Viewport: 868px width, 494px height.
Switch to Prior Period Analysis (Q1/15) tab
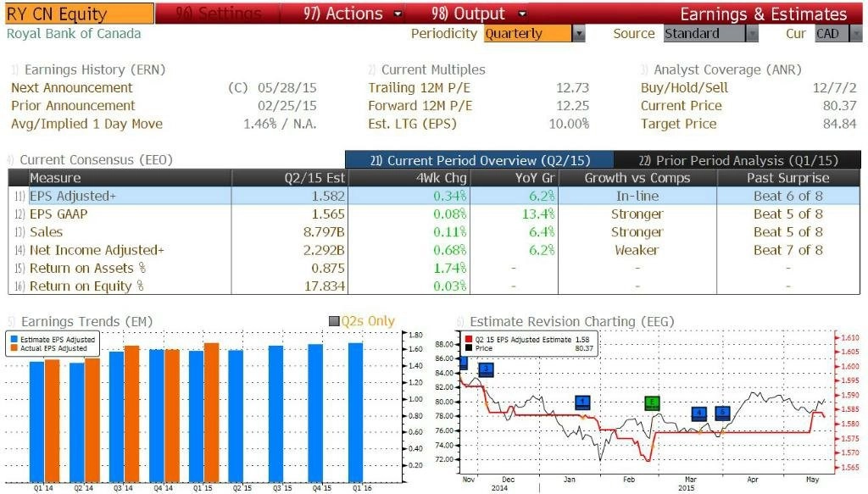(737, 160)
